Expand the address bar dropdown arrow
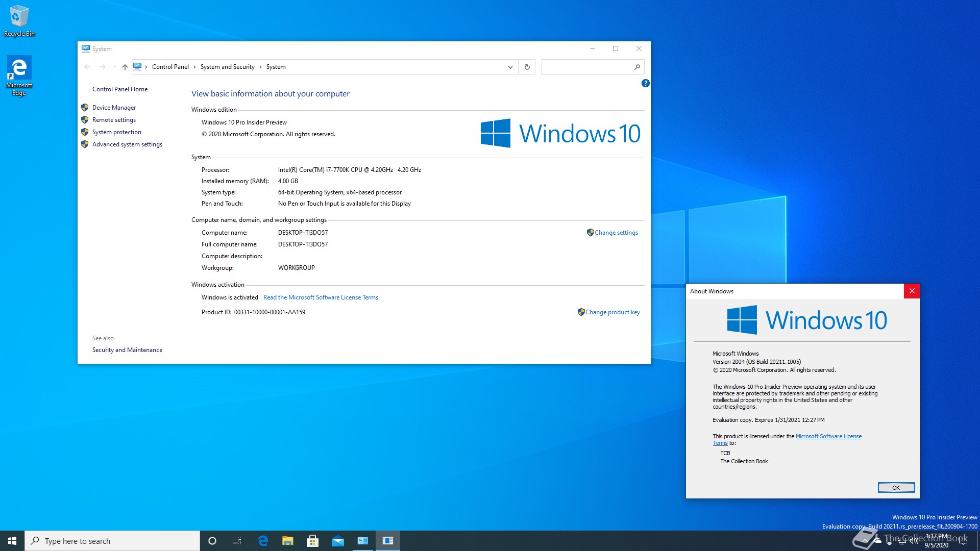The height and width of the screenshot is (551, 980). [x=510, y=67]
